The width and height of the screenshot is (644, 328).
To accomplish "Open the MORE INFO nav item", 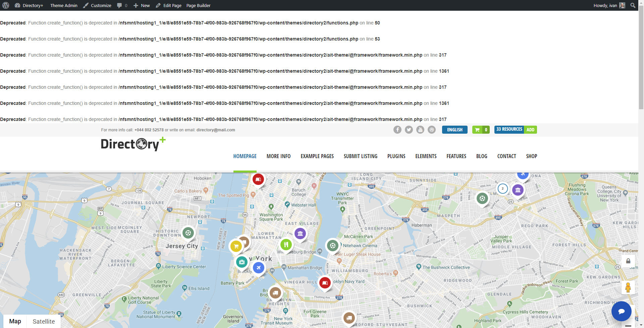I will coord(278,156).
